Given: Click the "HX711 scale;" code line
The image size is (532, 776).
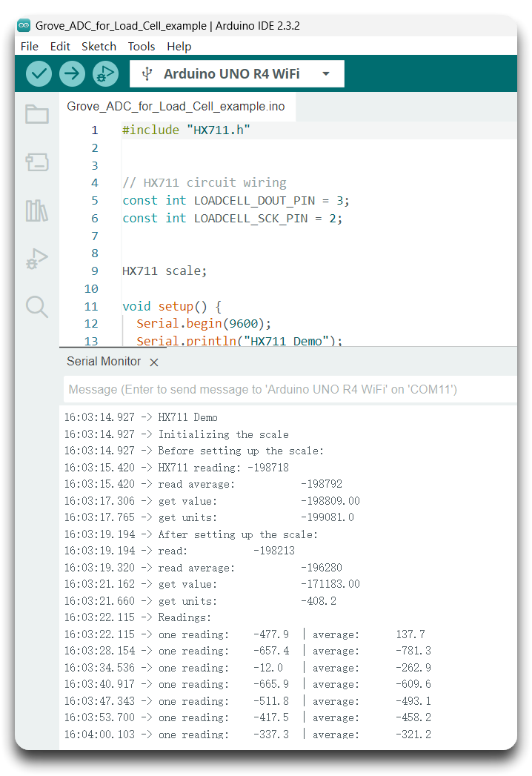Looking at the screenshot, I should pyautogui.click(x=164, y=271).
